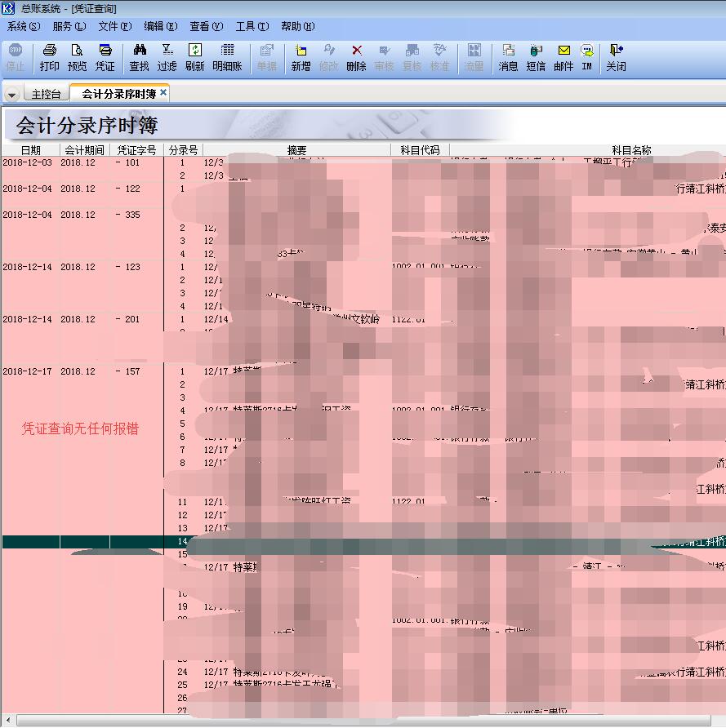Select date cell 2018-12-17
The width and height of the screenshot is (726, 728).
click(28, 371)
